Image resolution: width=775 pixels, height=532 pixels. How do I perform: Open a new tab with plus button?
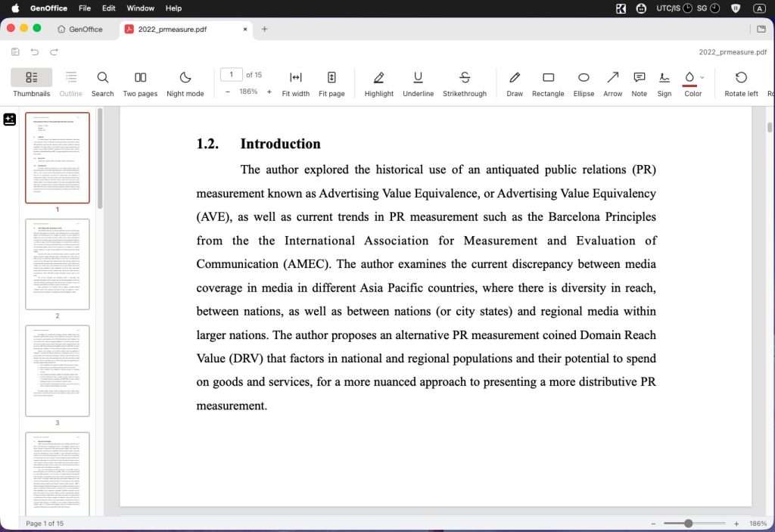[x=264, y=30]
